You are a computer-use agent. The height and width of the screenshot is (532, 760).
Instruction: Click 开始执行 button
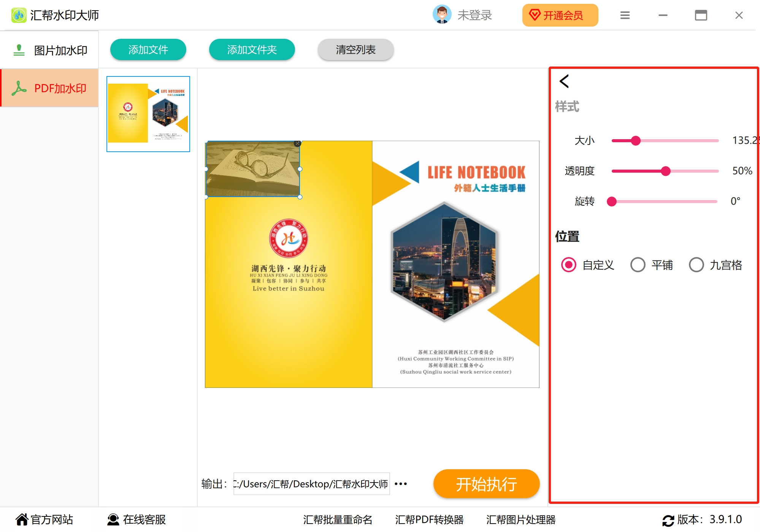[x=486, y=484]
